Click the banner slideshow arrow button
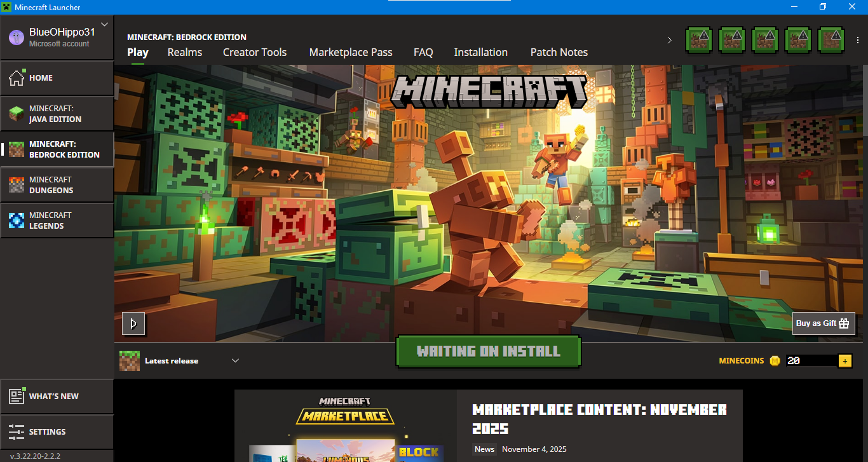 133,323
